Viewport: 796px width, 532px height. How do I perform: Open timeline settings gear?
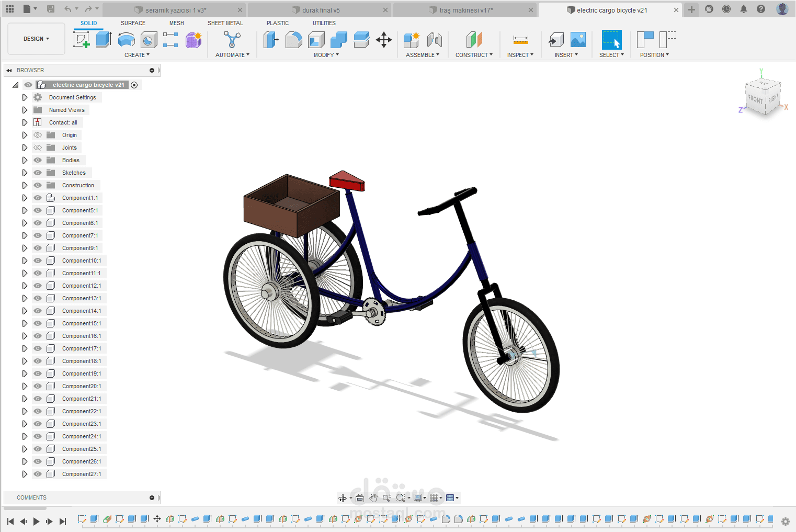click(785, 521)
